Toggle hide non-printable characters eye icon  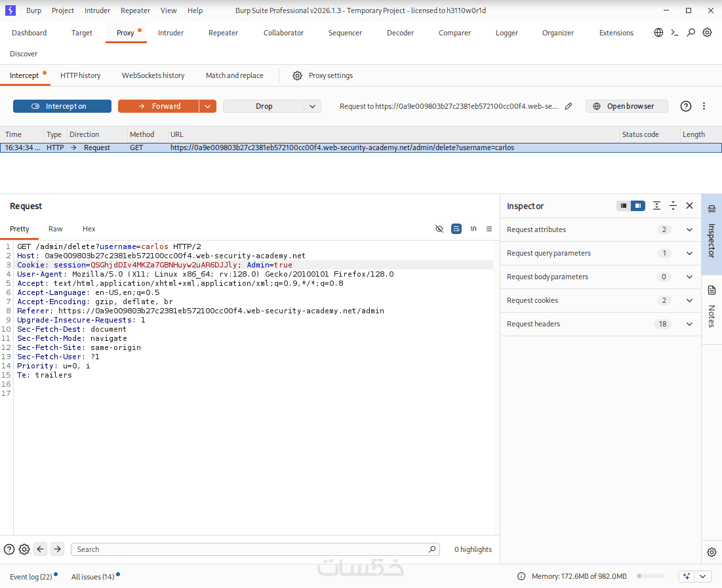[439, 229]
